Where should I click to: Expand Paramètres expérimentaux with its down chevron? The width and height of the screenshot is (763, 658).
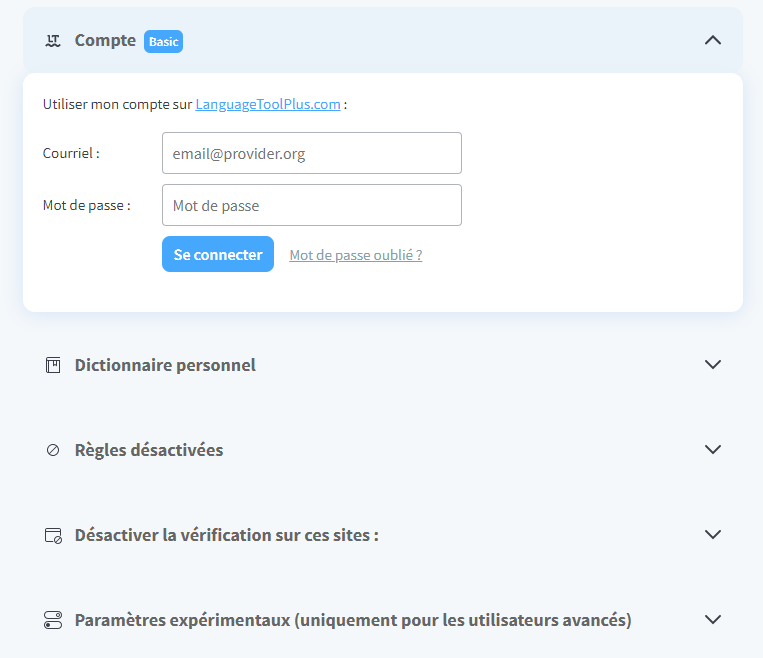(712, 620)
